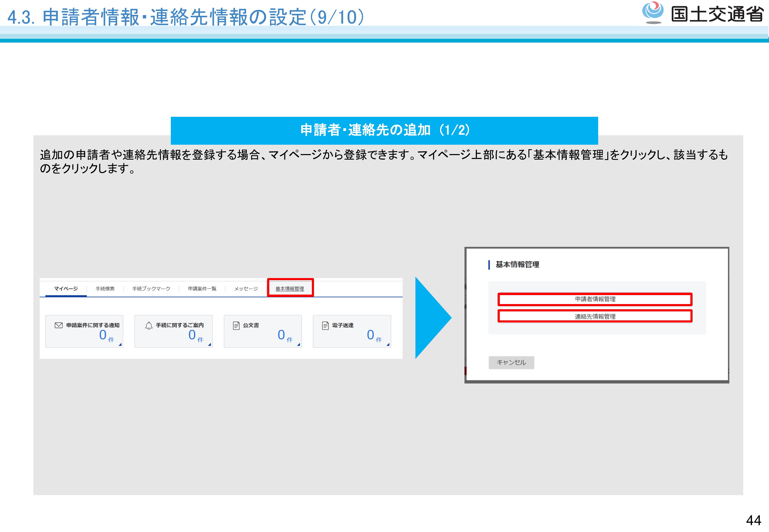Expand corner triangle on 申請案件に関する通知 card
769x532 pixels.
pyautogui.click(x=120, y=345)
